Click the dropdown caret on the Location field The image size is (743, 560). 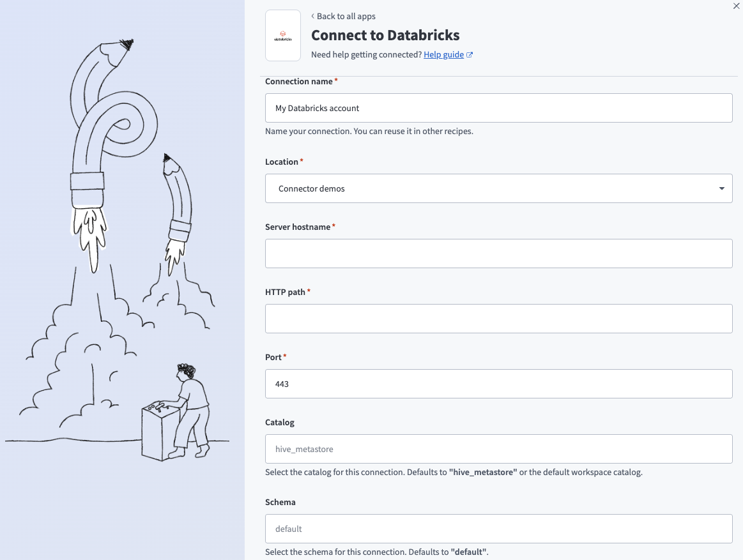point(722,188)
